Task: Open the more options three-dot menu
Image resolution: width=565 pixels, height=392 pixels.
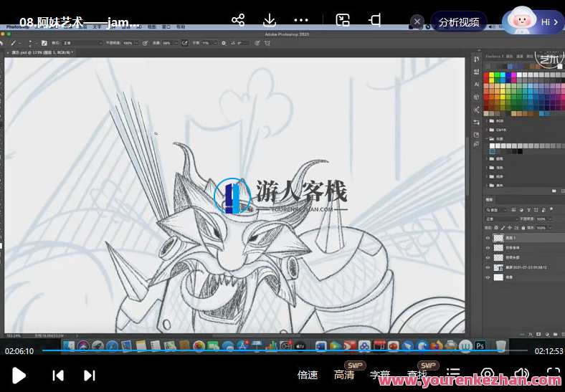Action: 301,21
